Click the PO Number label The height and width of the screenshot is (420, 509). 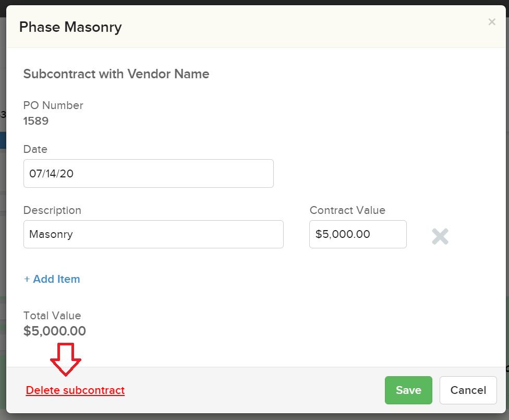[x=53, y=105]
